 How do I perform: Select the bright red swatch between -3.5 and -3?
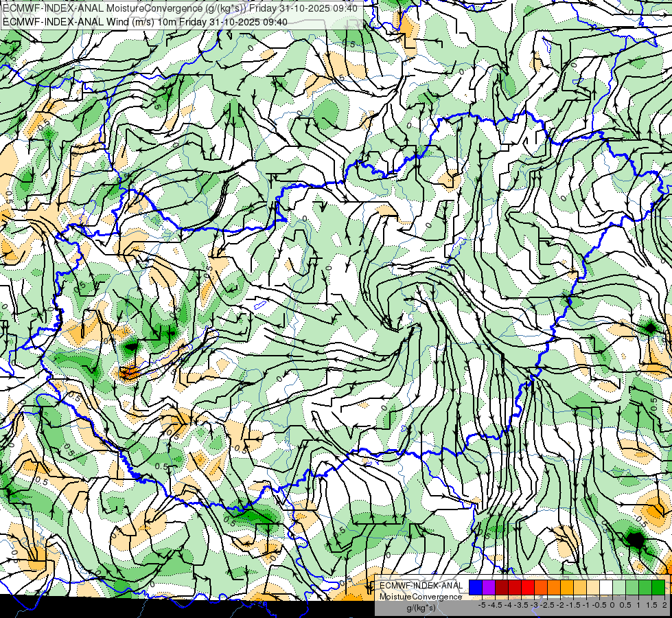click(x=528, y=587)
